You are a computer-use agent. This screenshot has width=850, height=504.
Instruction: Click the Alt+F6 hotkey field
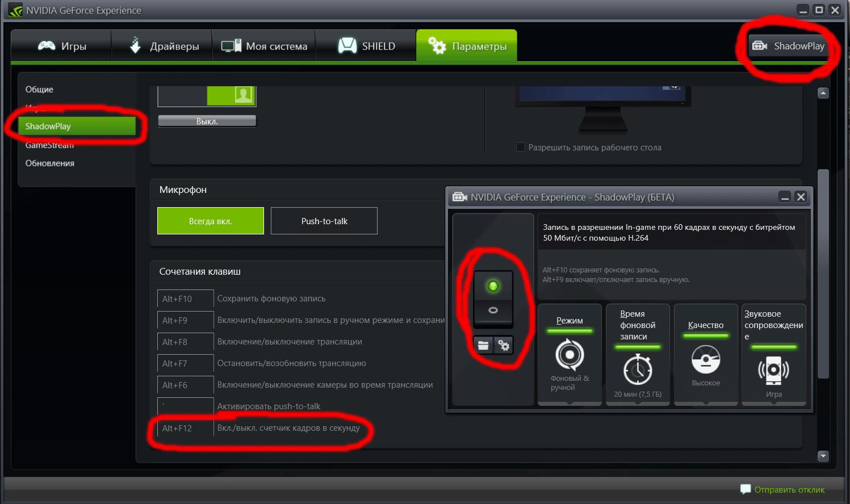point(186,385)
